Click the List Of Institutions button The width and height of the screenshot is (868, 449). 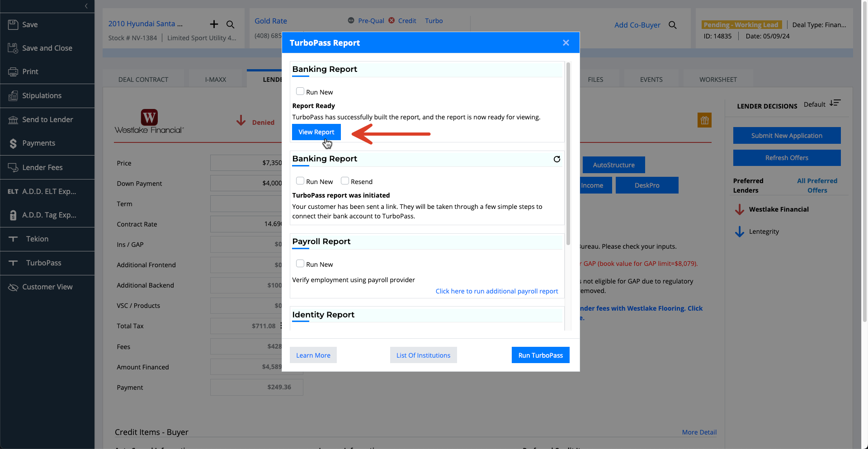(x=424, y=355)
